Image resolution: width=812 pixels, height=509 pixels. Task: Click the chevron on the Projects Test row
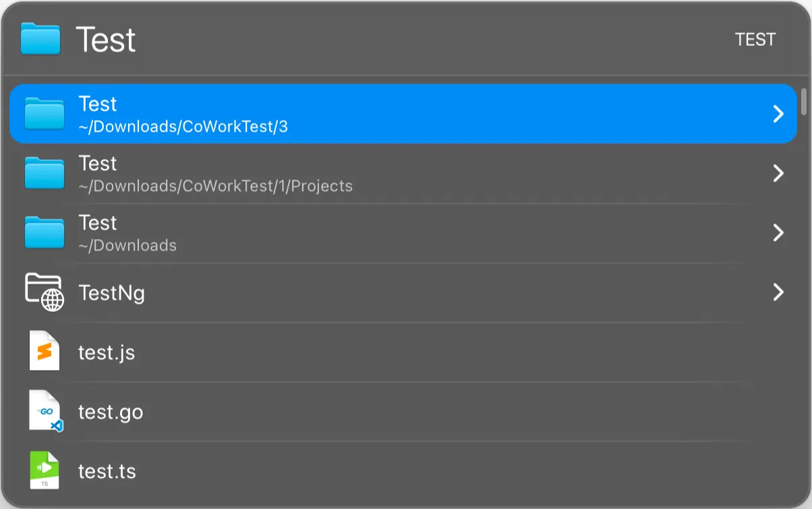(x=778, y=173)
